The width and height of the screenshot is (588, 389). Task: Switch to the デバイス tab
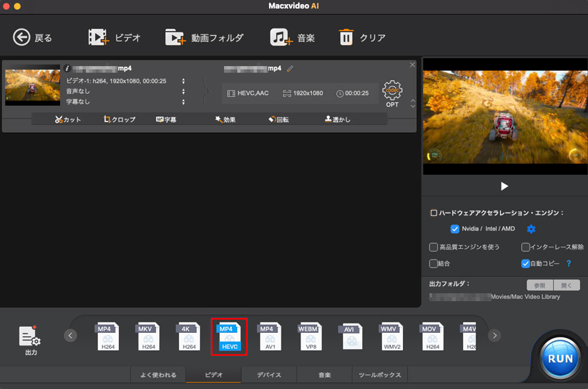[x=269, y=374]
